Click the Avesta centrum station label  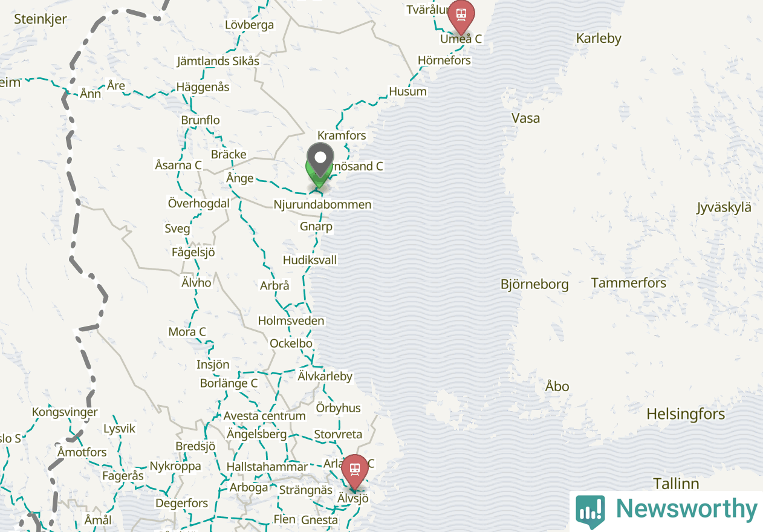coord(264,416)
